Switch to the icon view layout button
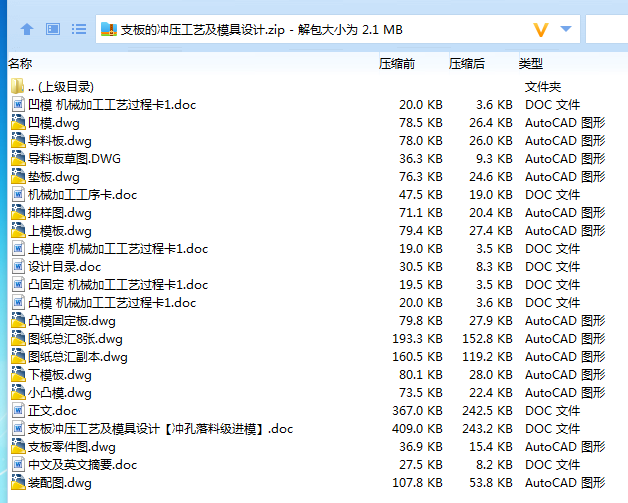The width and height of the screenshot is (628, 503). (53, 29)
